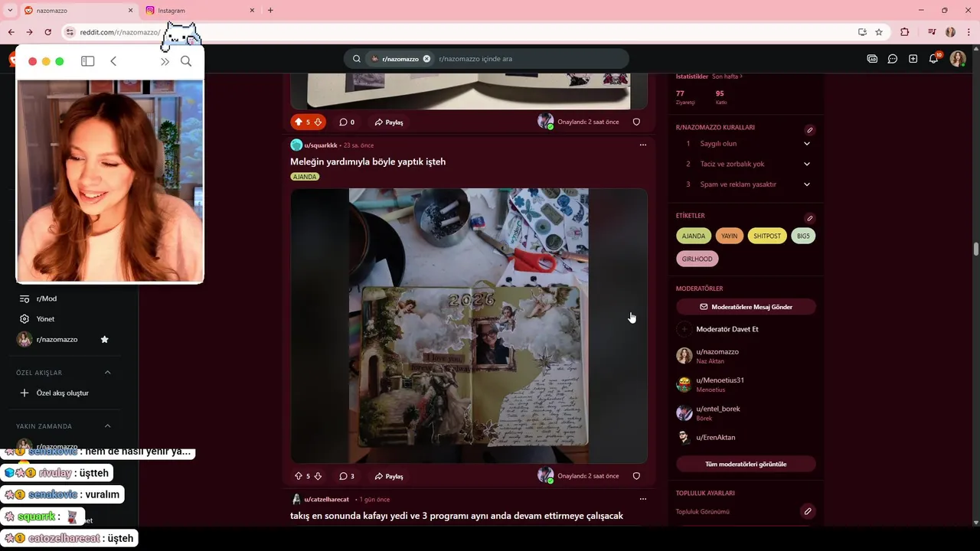
Task: Filter by AJANDA flair in sidebar
Action: (x=694, y=236)
